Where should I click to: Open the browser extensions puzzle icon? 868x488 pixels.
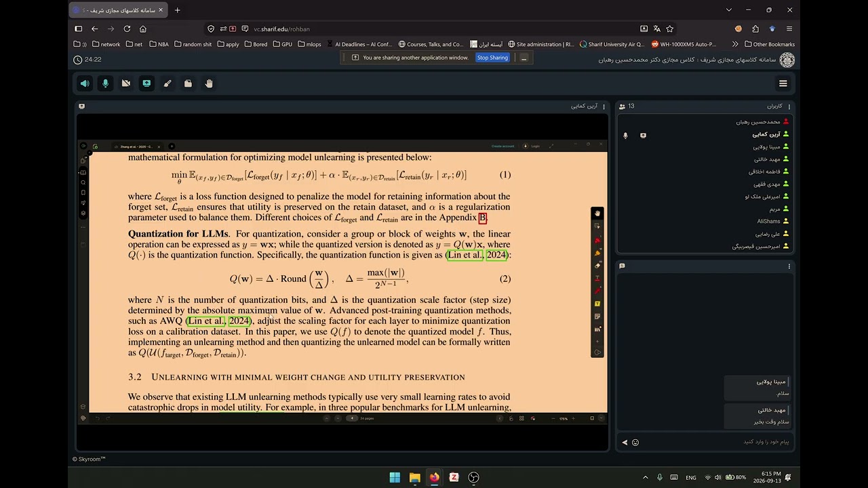click(755, 29)
